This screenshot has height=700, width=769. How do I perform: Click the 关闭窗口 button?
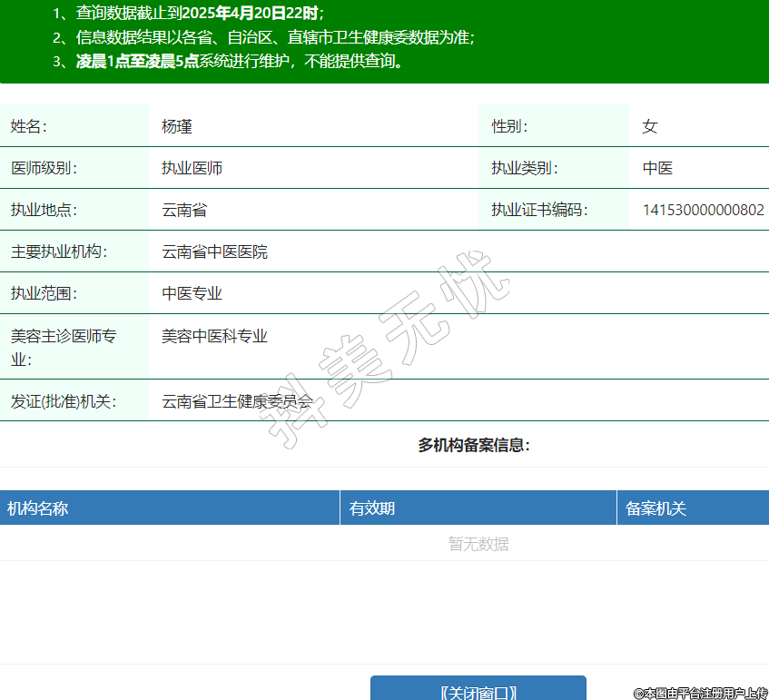point(478,692)
